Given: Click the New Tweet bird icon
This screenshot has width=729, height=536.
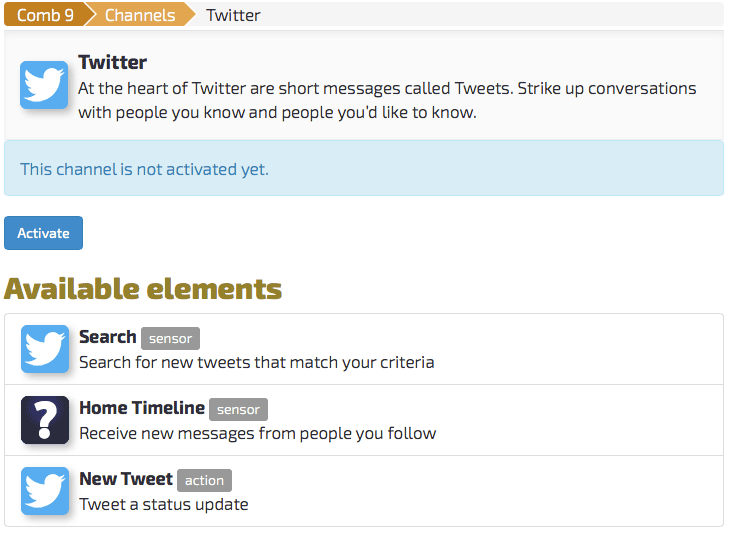Looking at the screenshot, I should 45,491.
